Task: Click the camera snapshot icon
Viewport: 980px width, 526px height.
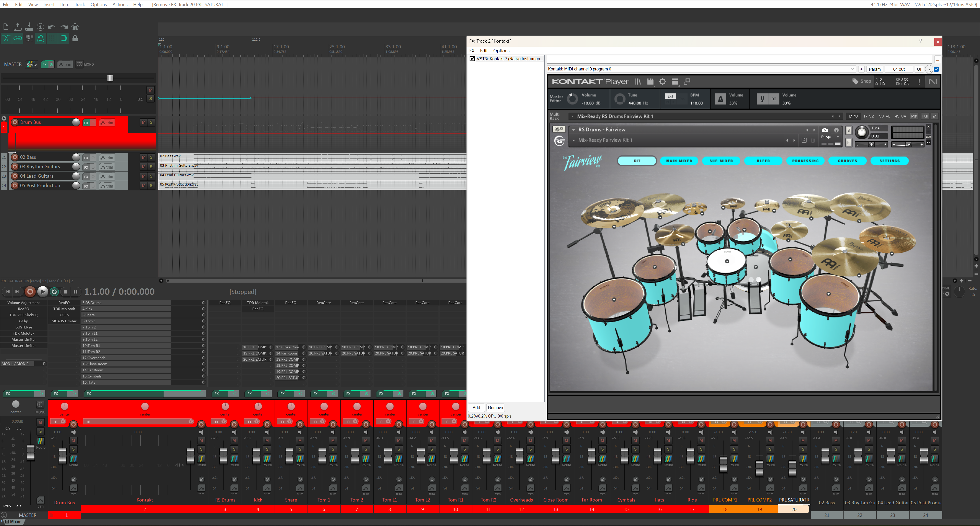Action: click(x=824, y=130)
